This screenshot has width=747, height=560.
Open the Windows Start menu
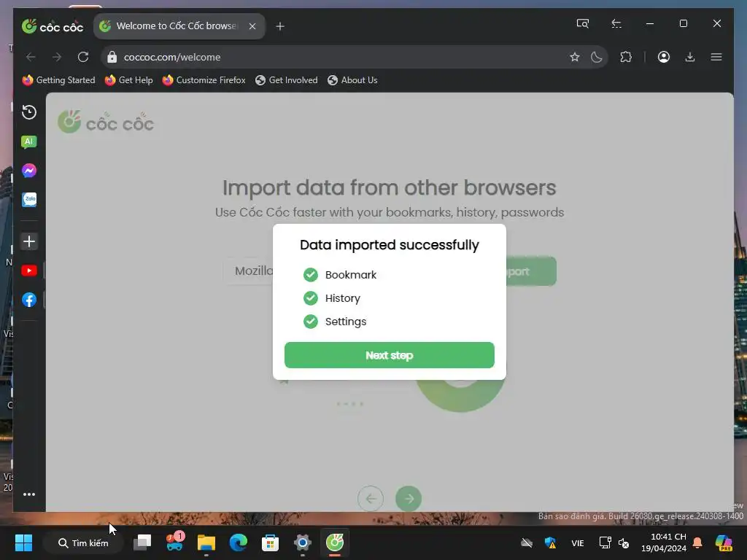tap(23, 542)
